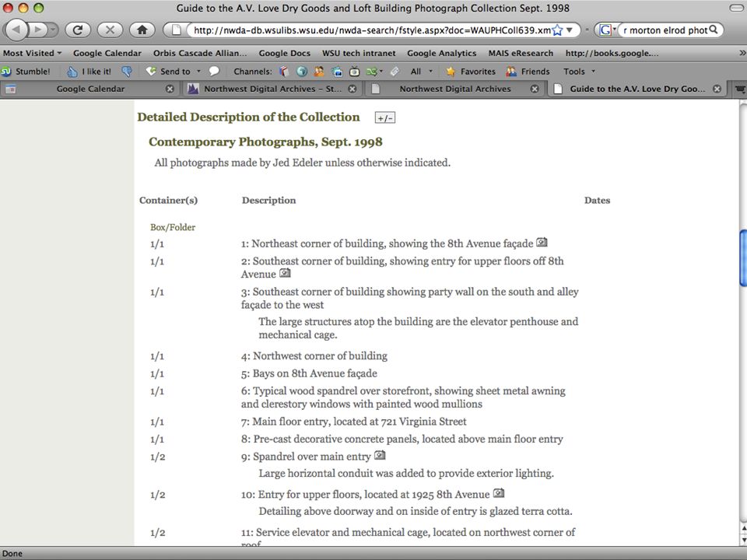Go back using the browser back arrow

tap(17, 30)
